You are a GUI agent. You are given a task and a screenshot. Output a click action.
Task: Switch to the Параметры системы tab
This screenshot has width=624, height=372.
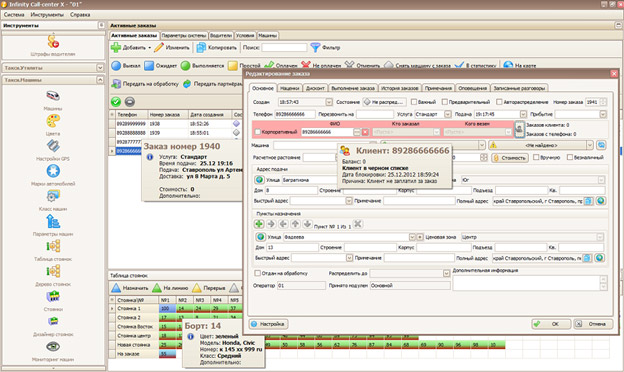[x=184, y=35]
